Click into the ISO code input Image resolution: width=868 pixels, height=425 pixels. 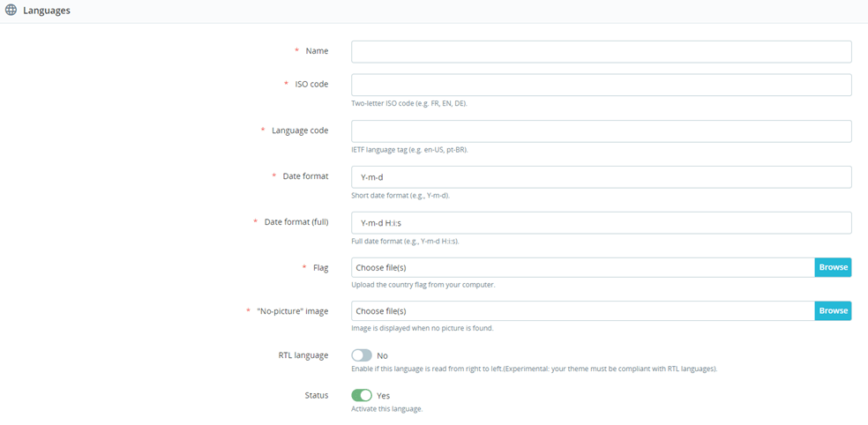[602, 85]
